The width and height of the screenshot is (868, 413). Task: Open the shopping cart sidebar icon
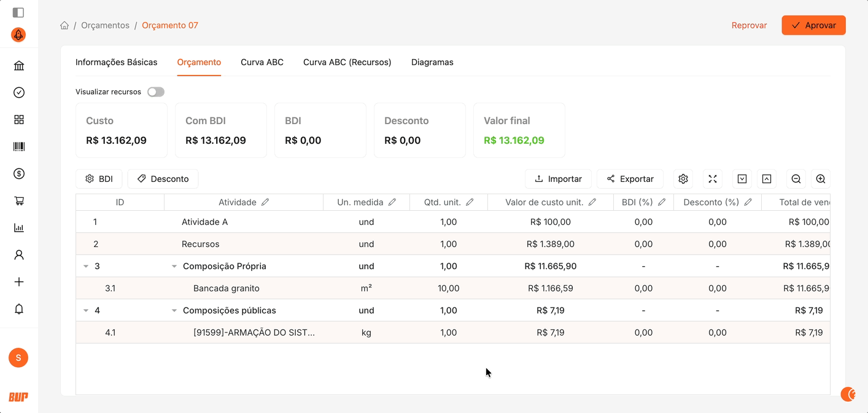tap(19, 201)
